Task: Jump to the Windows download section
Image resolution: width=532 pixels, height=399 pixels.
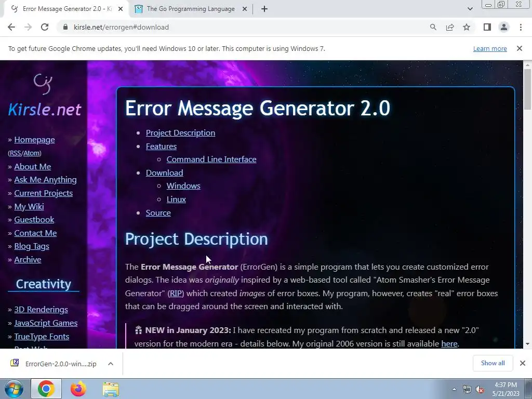Action: pyautogui.click(x=183, y=185)
